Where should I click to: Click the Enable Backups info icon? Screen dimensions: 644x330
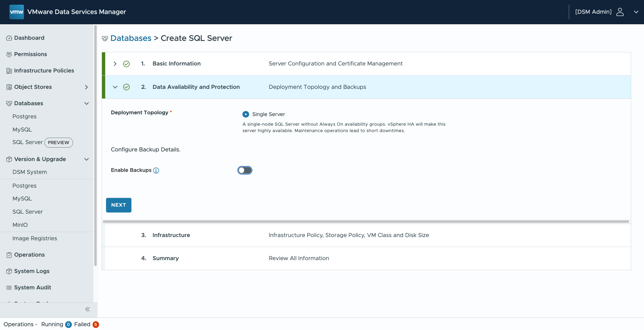tap(156, 170)
